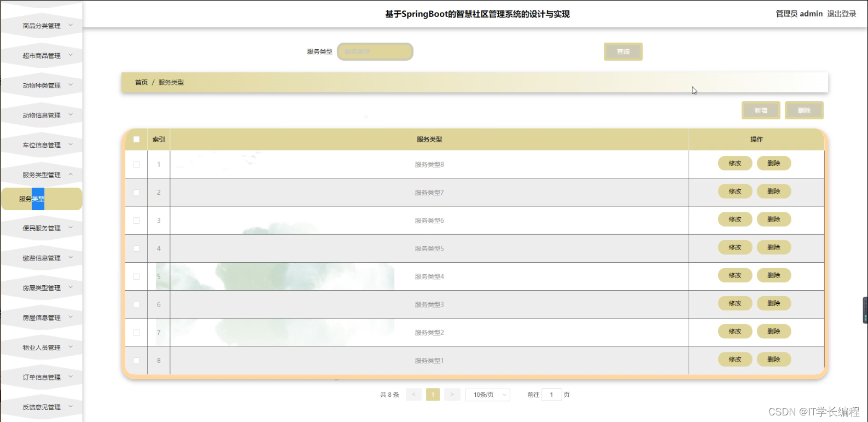The image size is (868, 422).
Task: Check the box for 服务类型1 row
Action: pos(136,360)
